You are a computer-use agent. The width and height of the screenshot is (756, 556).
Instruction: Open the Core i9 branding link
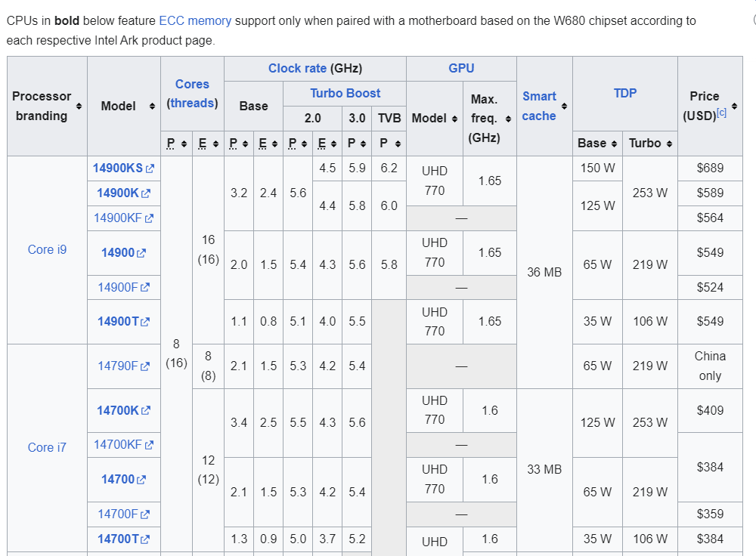tap(47, 249)
